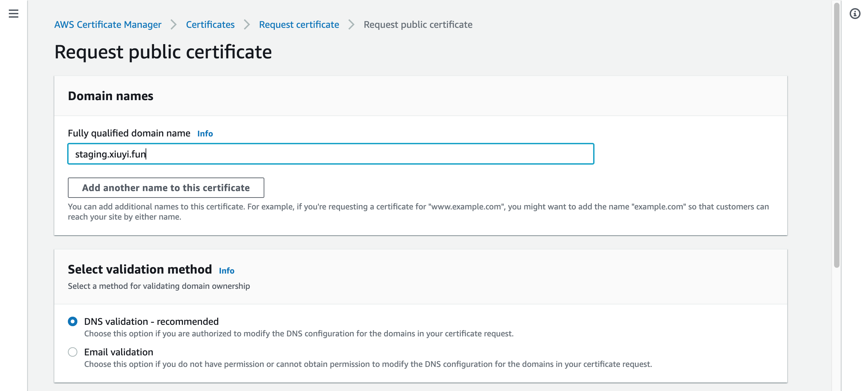
Task: Click 'Select a method for validating domain ownership' text
Action: pyautogui.click(x=159, y=286)
